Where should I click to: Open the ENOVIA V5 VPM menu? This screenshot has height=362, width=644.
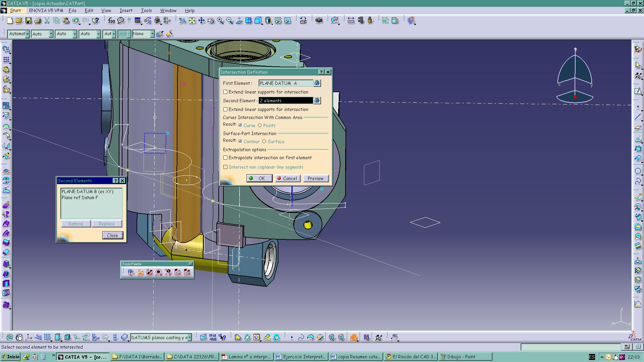click(46, 10)
